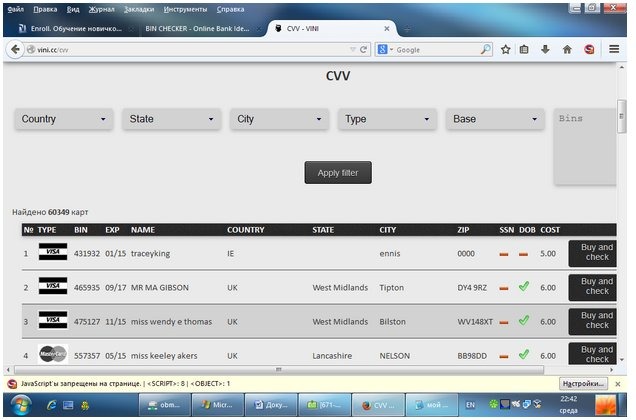Open the State filter dropdown
636x420 pixels.
tap(172, 119)
